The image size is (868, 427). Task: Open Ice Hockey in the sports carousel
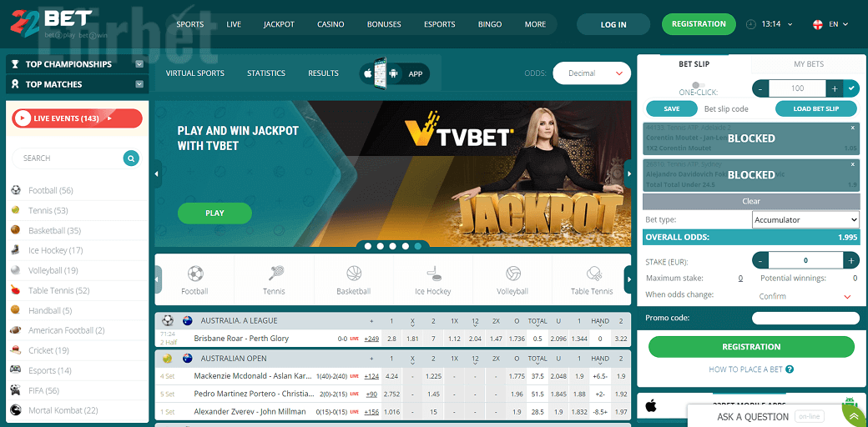[x=433, y=280]
